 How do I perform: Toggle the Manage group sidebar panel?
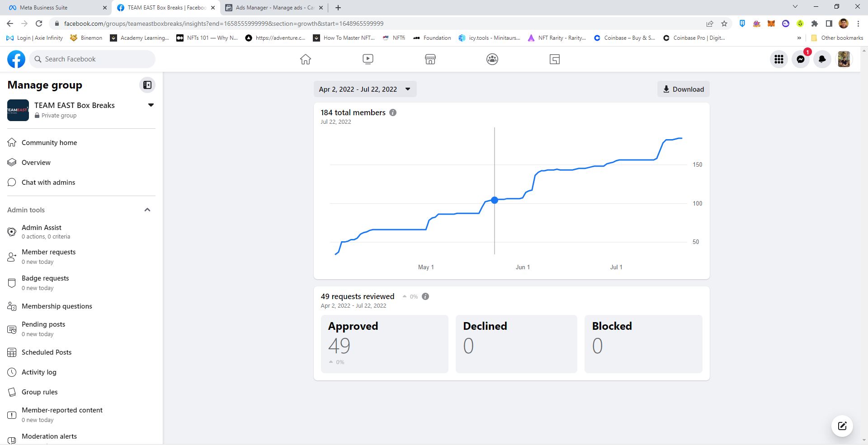(x=147, y=85)
